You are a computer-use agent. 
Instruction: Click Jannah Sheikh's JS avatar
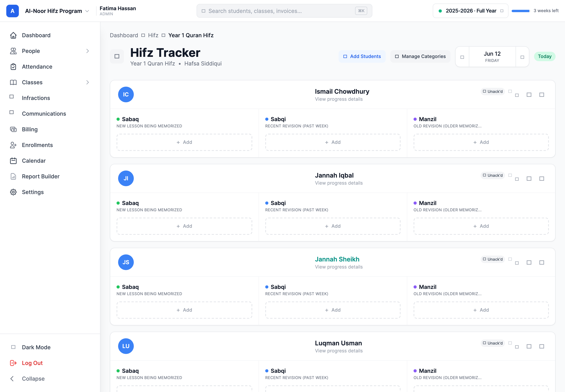tap(126, 262)
